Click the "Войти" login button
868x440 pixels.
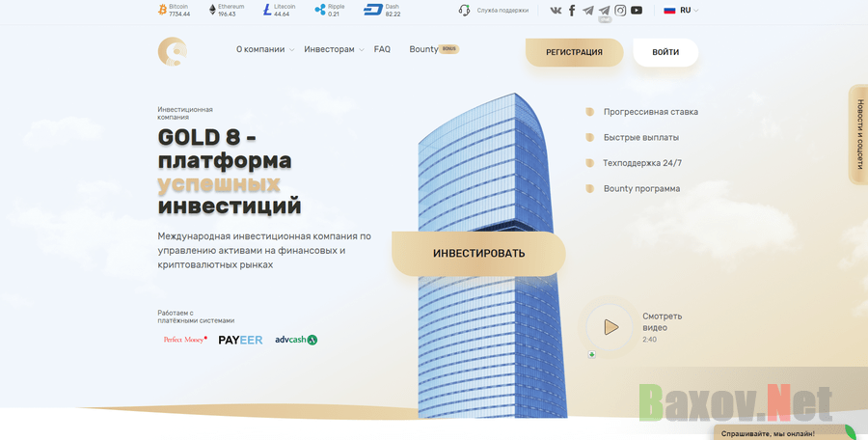pos(665,52)
